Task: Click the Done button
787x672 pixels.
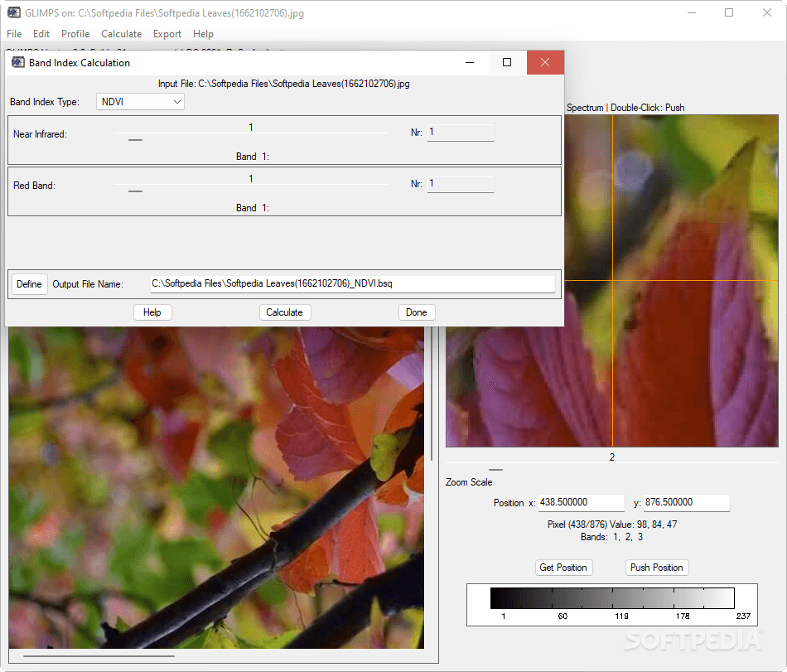Action: pos(417,312)
